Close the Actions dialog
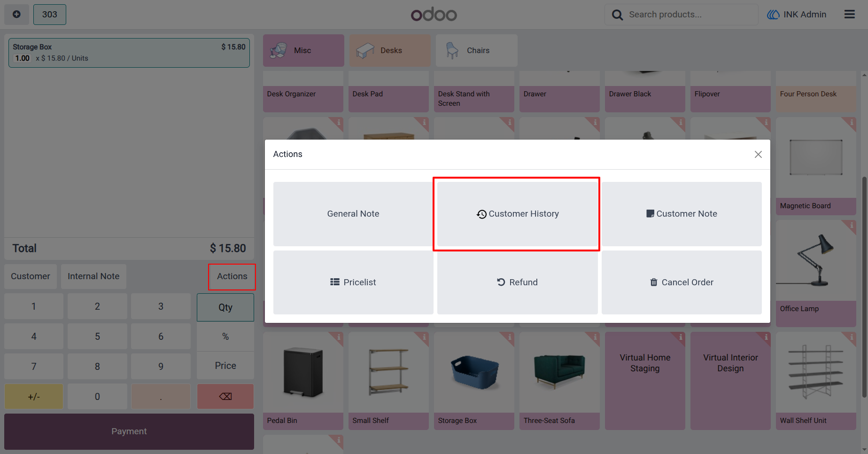Viewport: 868px width, 454px height. click(x=758, y=154)
